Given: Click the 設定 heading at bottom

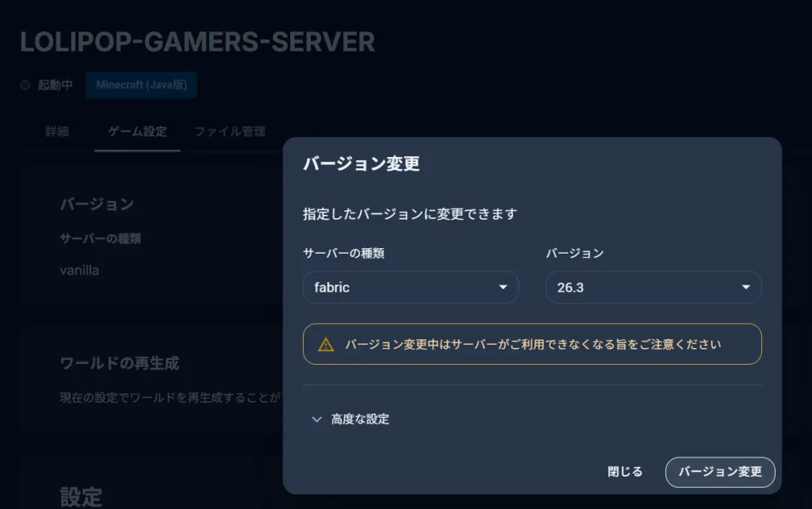Looking at the screenshot, I should tap(81, 497).
